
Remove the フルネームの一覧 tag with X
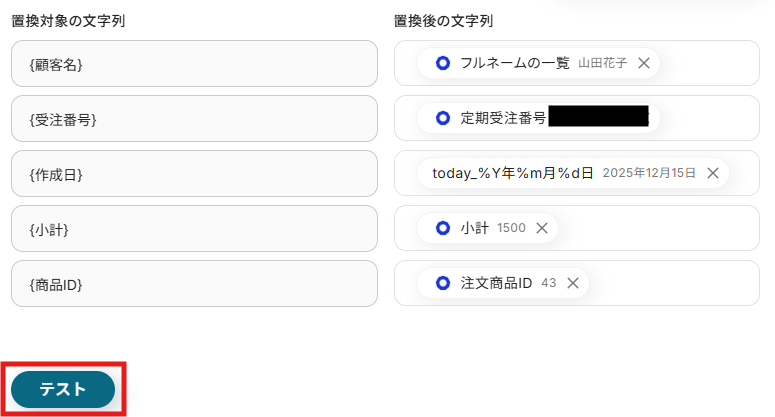(644, 63)
